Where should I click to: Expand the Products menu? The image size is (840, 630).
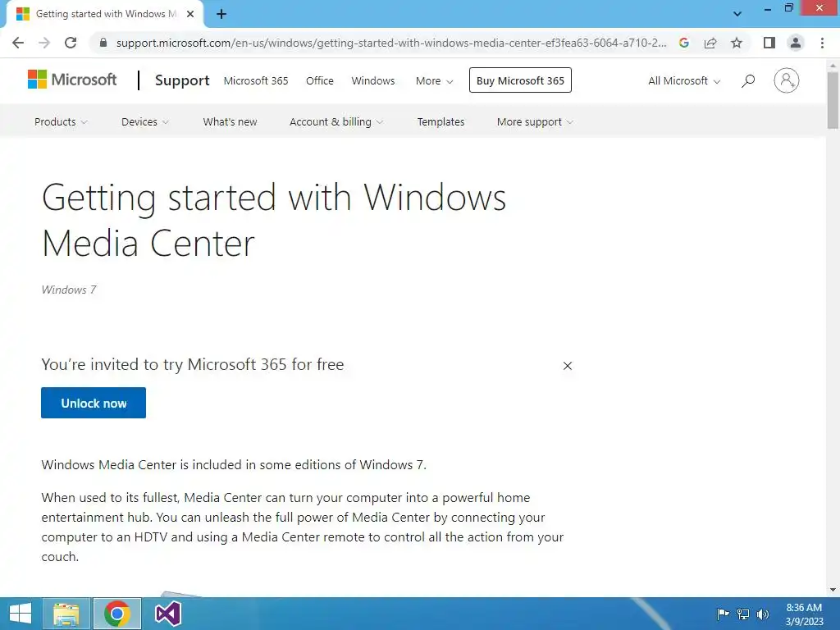pos(61,121)
